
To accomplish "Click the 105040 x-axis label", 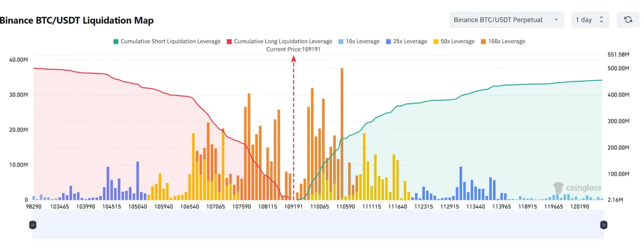I will [x=137, y=207].
